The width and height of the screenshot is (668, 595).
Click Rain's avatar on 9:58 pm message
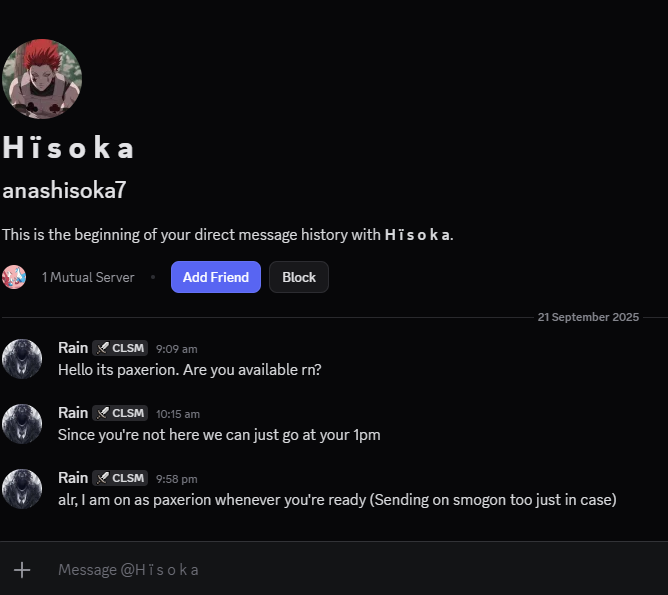(x=22, y=489)
